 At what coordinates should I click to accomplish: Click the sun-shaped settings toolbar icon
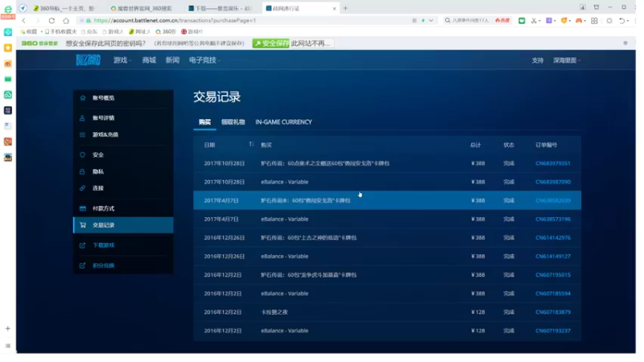(609, 21)
